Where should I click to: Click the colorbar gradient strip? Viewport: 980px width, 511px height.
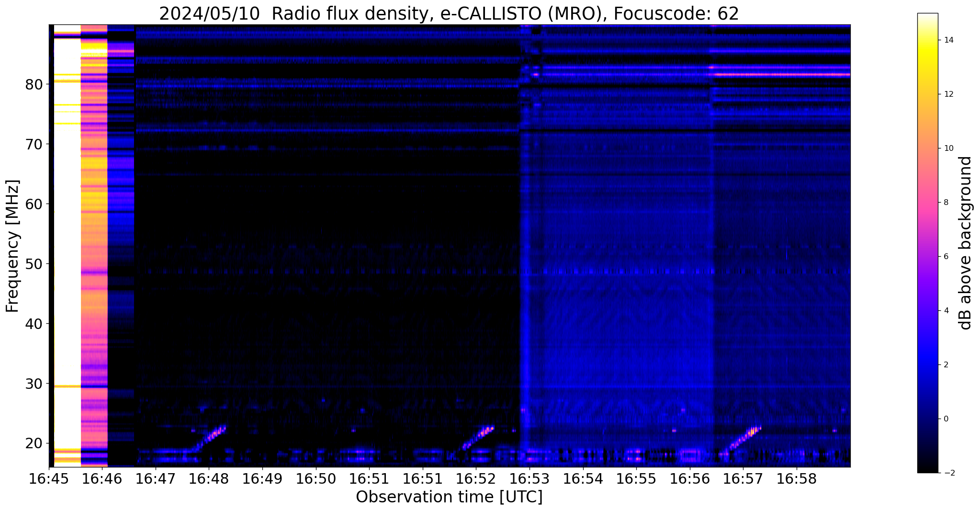pyautogui.click(x=927, y=243)
